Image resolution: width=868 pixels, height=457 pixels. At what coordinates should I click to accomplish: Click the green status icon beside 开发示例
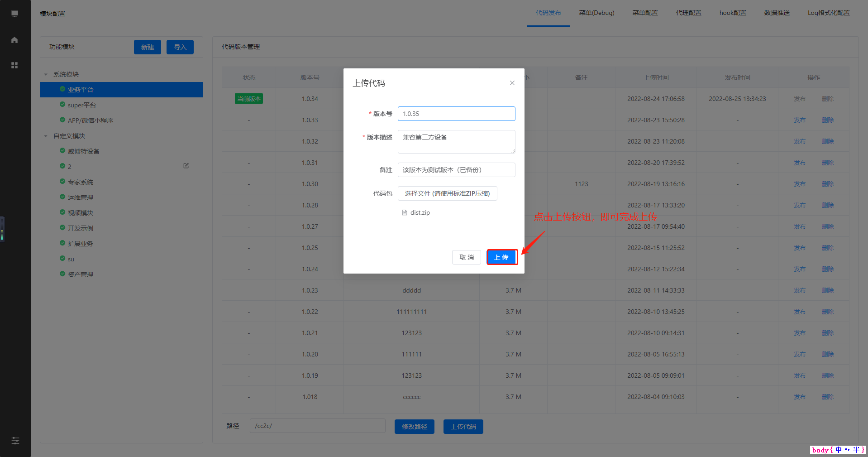tap(62, 228)
